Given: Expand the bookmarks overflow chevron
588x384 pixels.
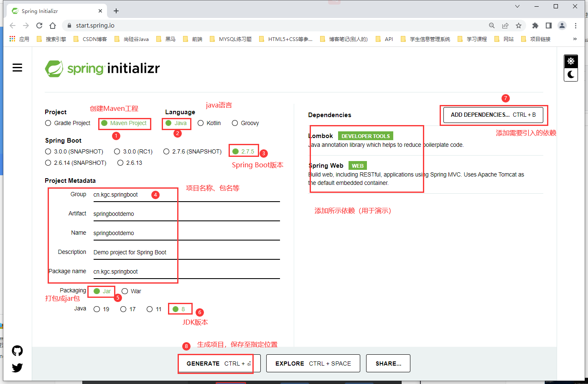Looking at the screenshot, I should [575, 39].
